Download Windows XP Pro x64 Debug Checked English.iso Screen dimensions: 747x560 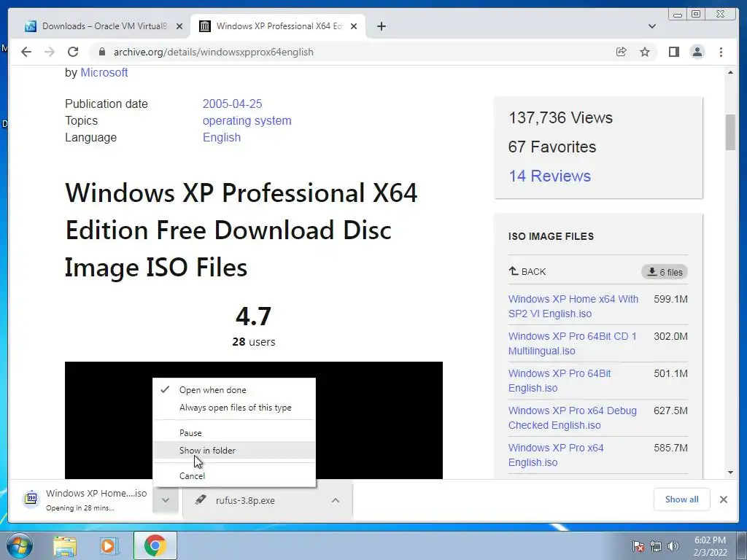pos(572,418)
